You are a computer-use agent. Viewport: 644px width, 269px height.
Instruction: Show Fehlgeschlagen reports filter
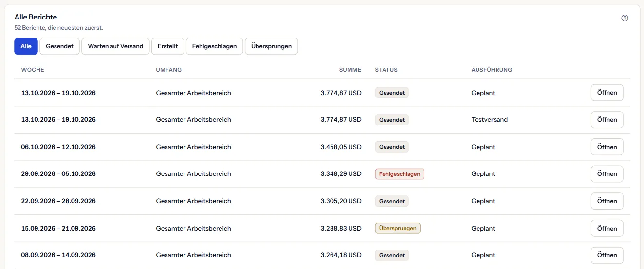[214, 46]
